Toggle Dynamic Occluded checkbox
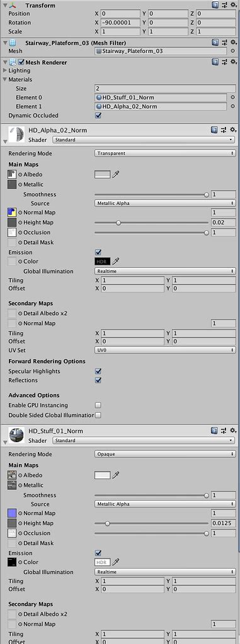Viewport: 240px width, 644px height. 98,116
